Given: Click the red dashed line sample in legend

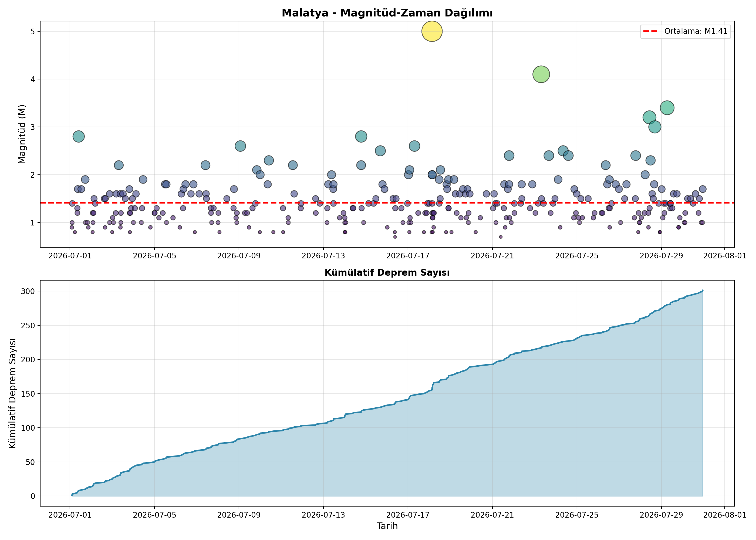Looking at the screenshot, I should click(650, 31).
